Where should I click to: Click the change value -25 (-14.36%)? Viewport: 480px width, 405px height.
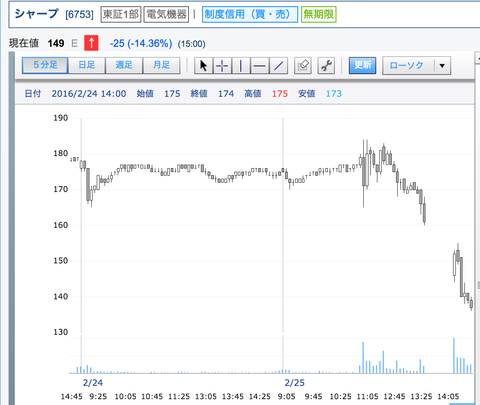point(141,43)
